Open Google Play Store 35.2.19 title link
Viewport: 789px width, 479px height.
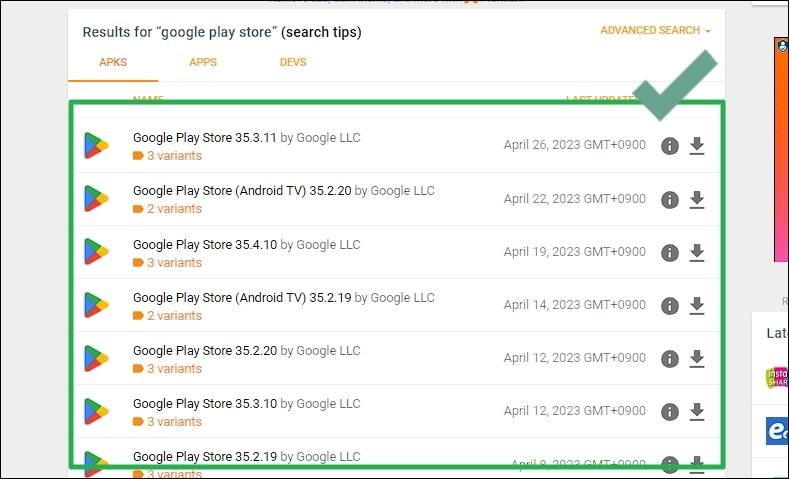tap(205, 456)
